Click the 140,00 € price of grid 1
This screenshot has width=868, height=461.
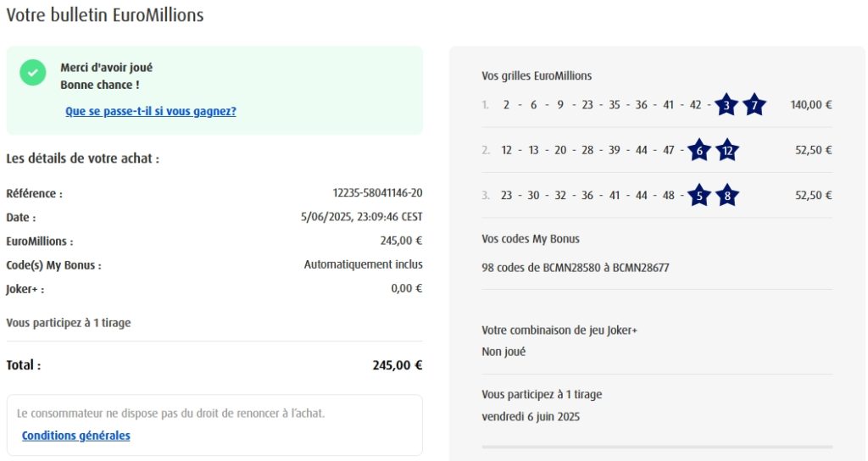click(810, 106)
